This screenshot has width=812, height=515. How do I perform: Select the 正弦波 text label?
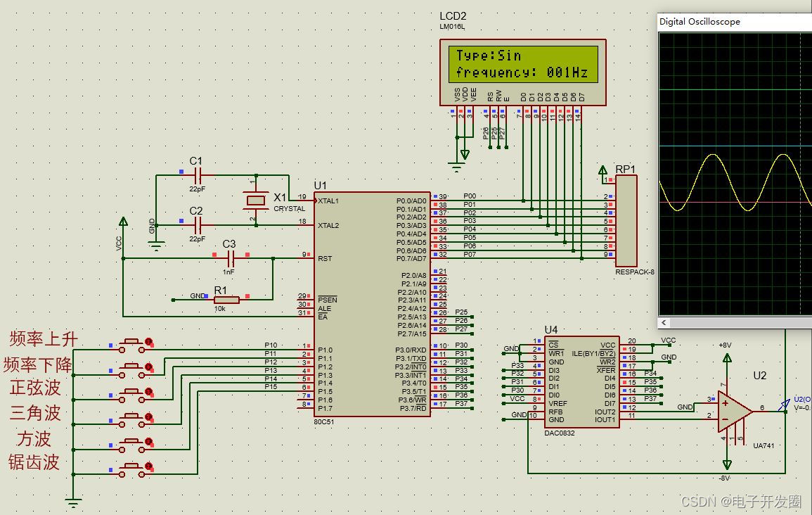[x=35, y=388]
